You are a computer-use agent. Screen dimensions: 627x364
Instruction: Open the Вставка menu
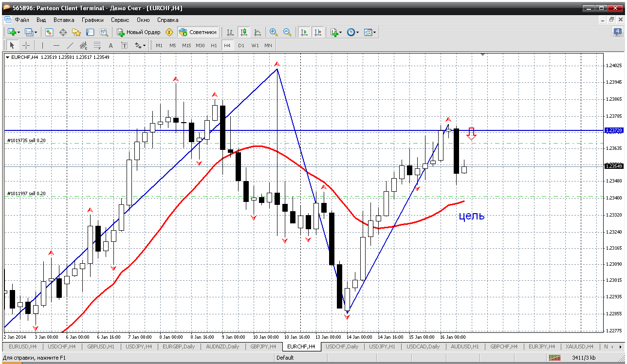tap(64, 20)
